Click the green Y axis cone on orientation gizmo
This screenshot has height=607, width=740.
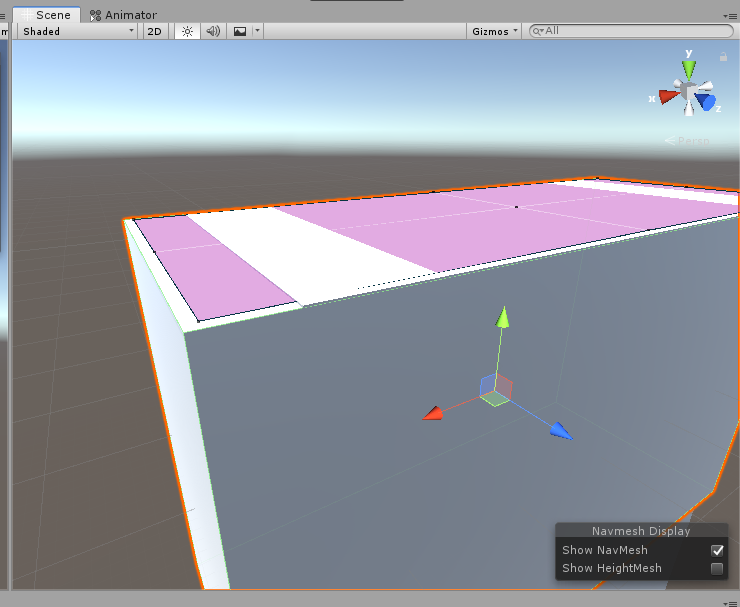tap(689, 69)
